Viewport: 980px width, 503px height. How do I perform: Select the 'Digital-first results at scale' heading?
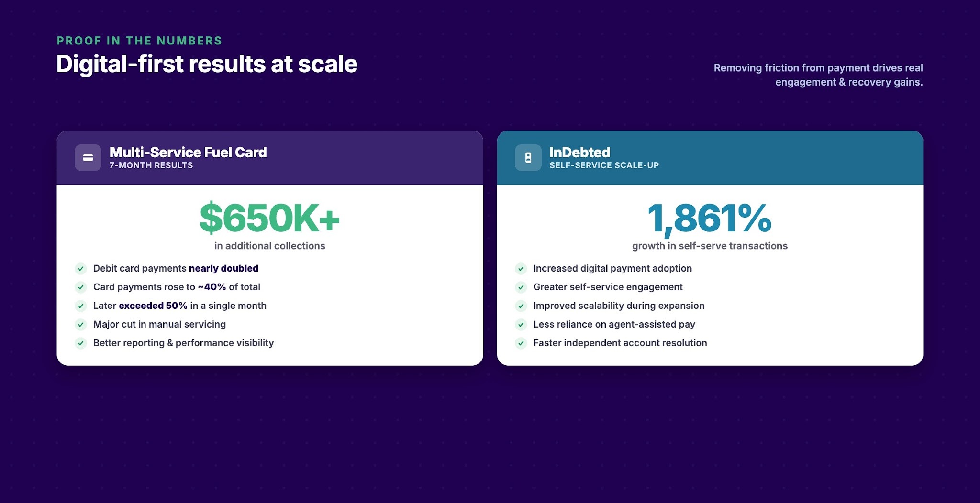pyautogui.click(x=207, y=64)
